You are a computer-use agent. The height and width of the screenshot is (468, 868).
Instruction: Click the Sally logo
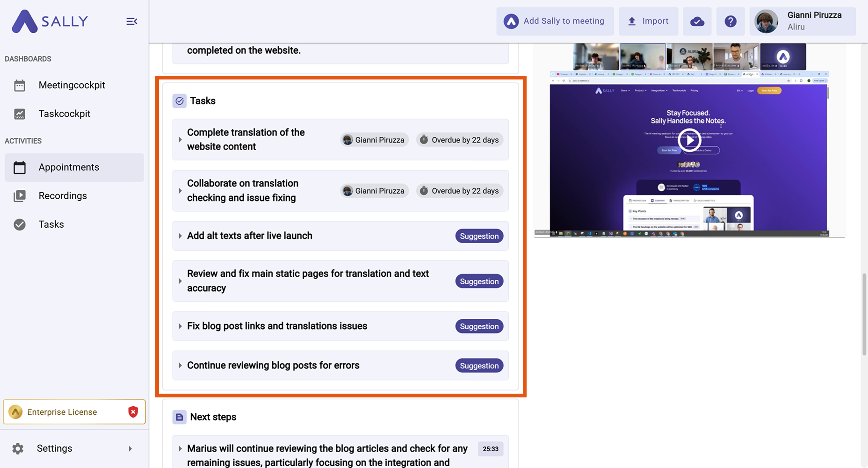[50, 22]
